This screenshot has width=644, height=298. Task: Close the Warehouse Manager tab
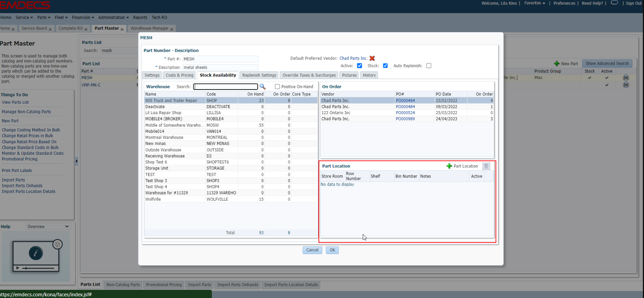171,29
